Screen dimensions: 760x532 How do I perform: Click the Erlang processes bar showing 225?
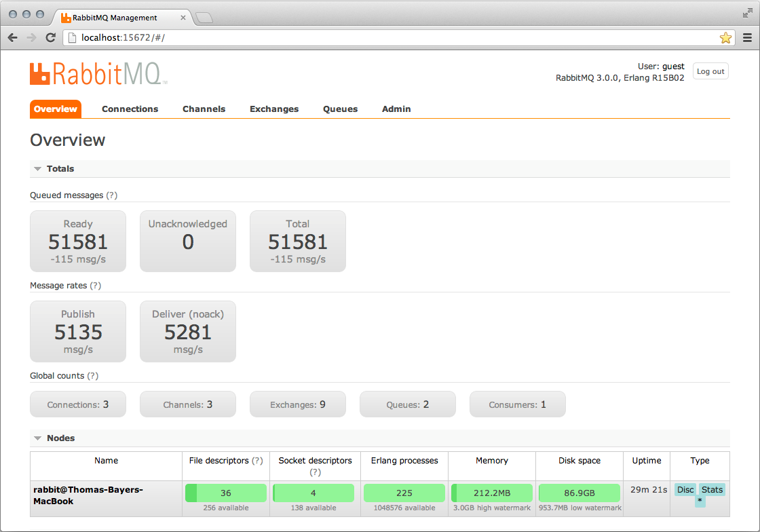point(404,493)
